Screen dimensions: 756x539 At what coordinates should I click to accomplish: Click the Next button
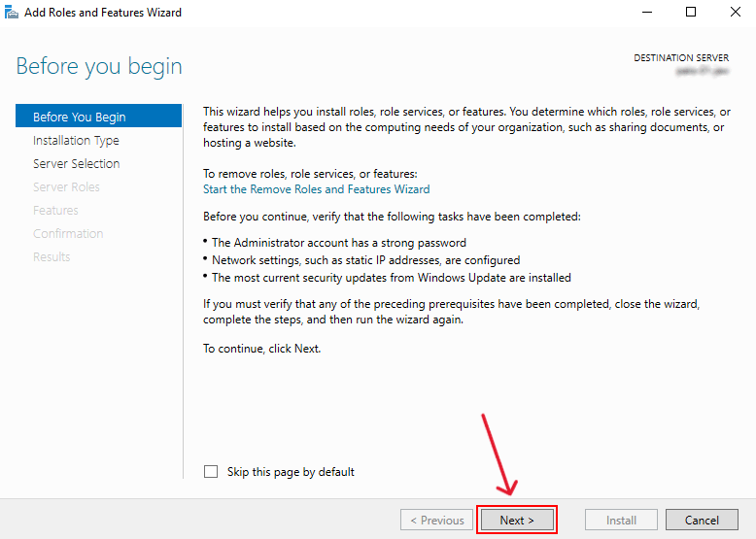click(x=517, y=521)
